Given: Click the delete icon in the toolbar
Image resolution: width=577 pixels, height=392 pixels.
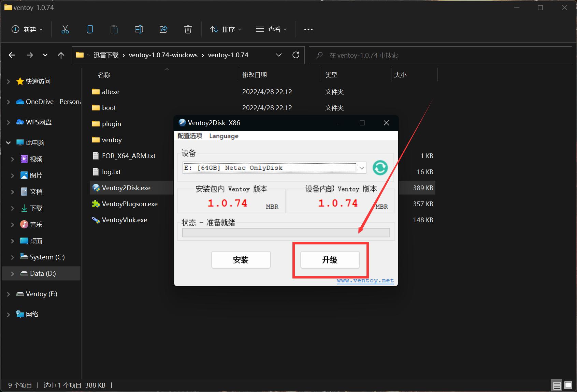Looking at the screenshot, I should coord(188,29).
